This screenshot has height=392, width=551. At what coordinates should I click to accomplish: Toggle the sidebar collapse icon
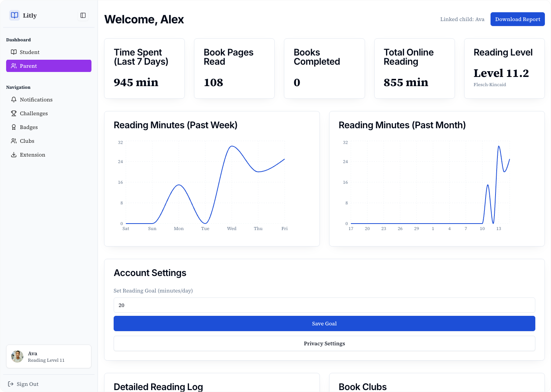[83, 15]
